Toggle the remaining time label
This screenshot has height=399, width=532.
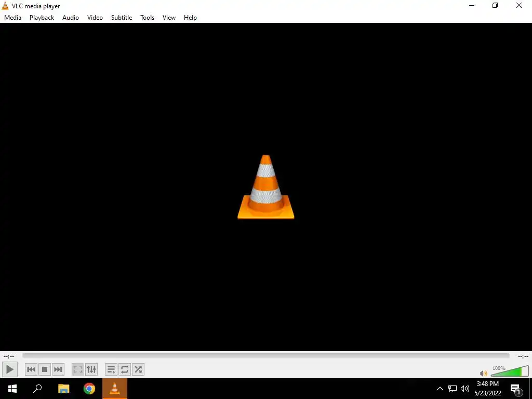(523, 356)
